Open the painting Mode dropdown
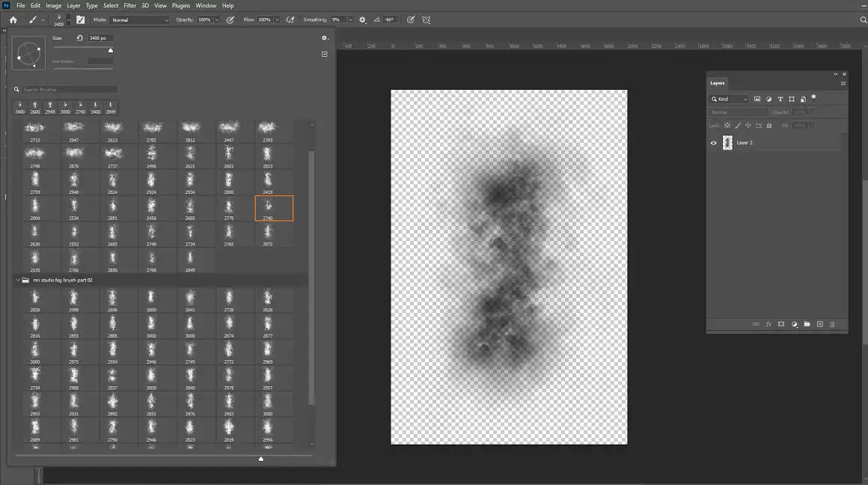868x485 pixels. [x=139, y=20]
